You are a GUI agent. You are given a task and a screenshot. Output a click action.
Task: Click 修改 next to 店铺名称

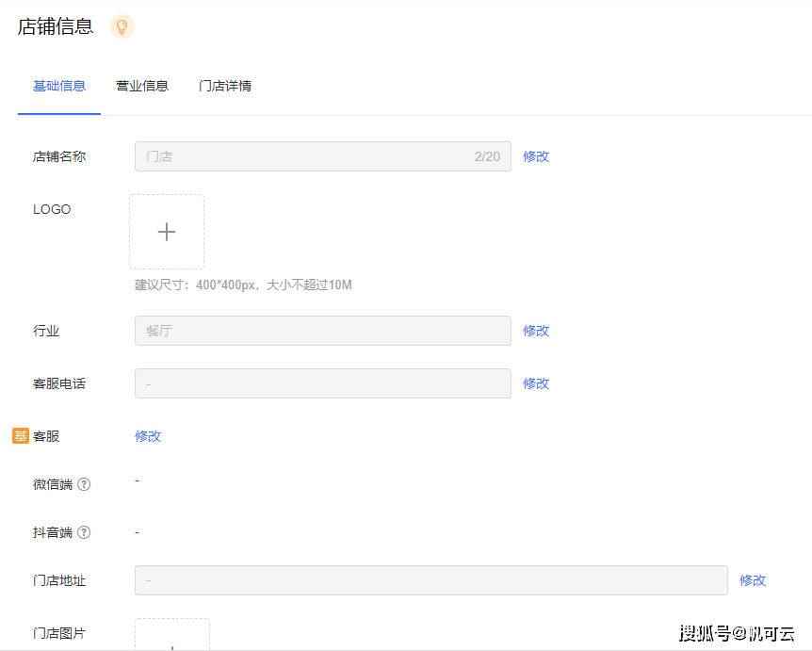(535, 156)
